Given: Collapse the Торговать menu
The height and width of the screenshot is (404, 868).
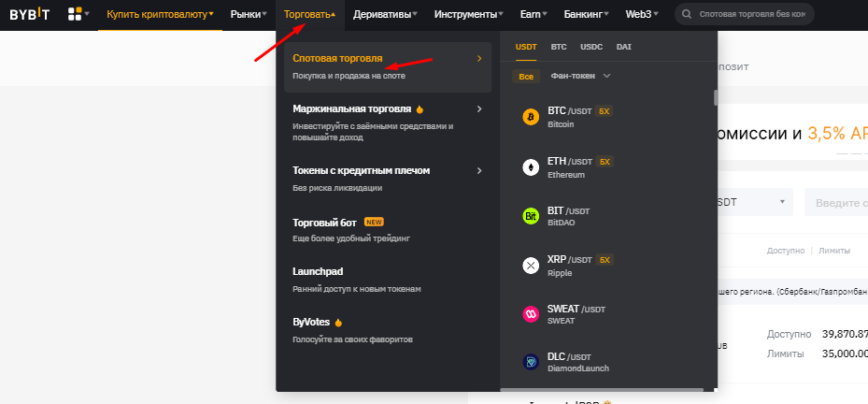Looking at the screenshot, I should click(x=309, y=14).
